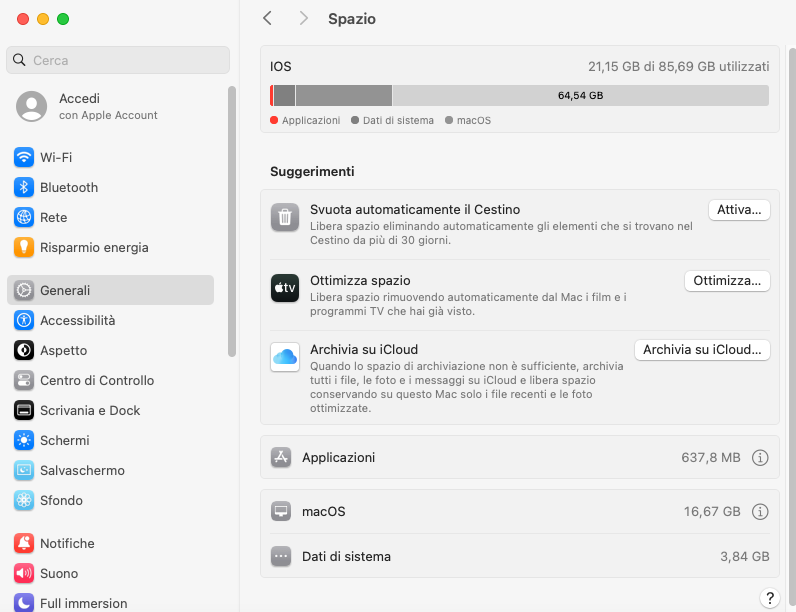Viewport: 796px width, 612px height.
Task: Select Suono in the sidebar
Action: [110, 573]
